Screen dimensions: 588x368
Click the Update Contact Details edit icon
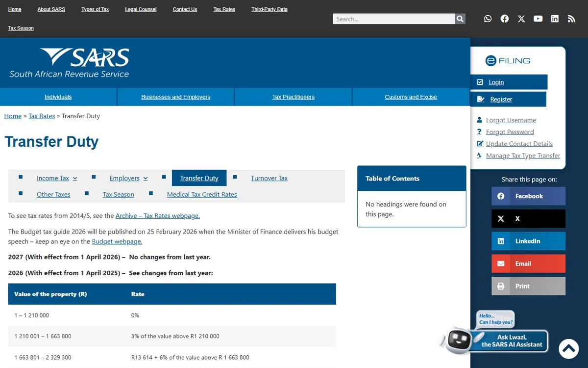480,144
